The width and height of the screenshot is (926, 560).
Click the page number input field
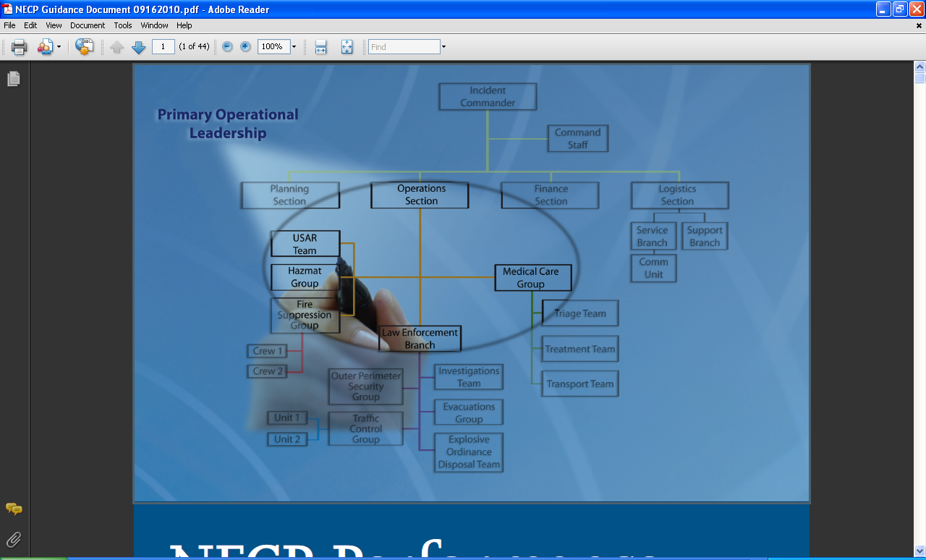pyautogui.click(x=163, y=47)
